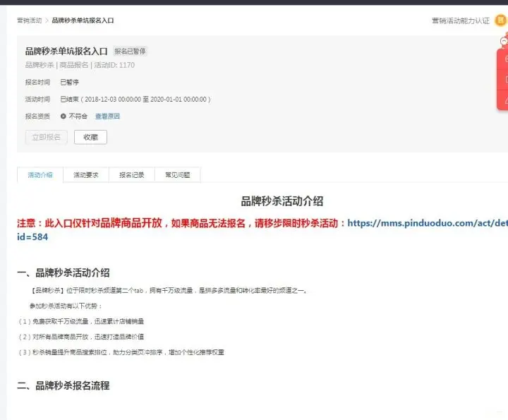Image resolution: width=508 pixels, height=420 pixels.
Task: Switch to the 活动介绍 tab
Action: click(40, 175)
